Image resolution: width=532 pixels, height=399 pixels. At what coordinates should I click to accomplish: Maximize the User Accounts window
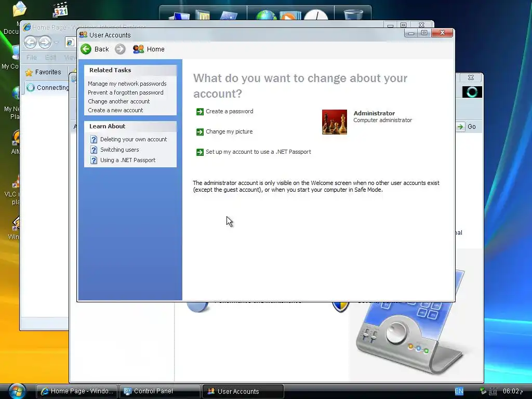point(424,33)
